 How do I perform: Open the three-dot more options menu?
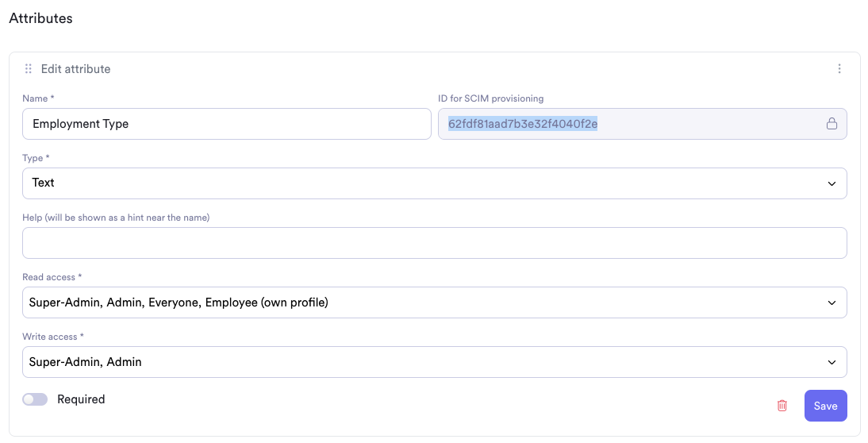pyautogui.click(x=839, y=68)
